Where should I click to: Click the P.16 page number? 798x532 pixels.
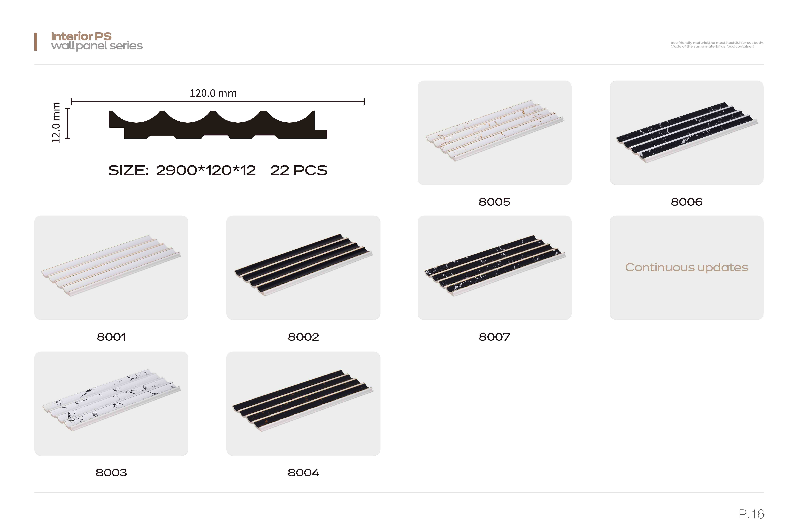751,514
